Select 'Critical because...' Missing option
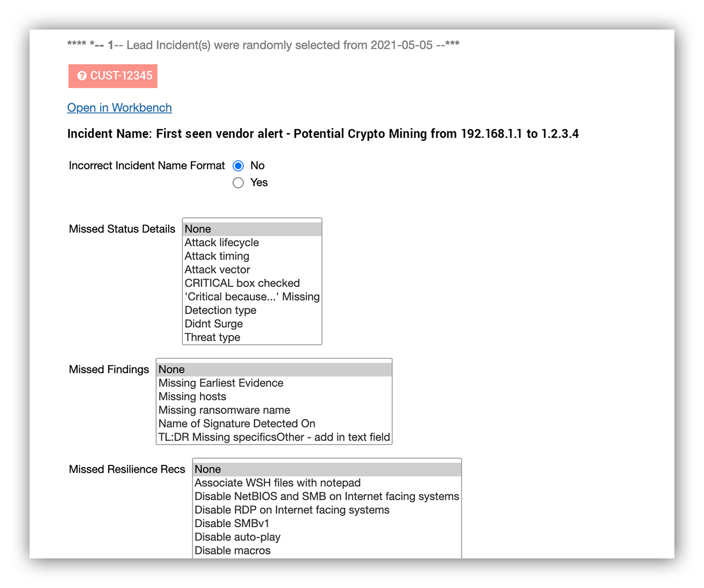704x588 pixels. click(x=252, y=296)
